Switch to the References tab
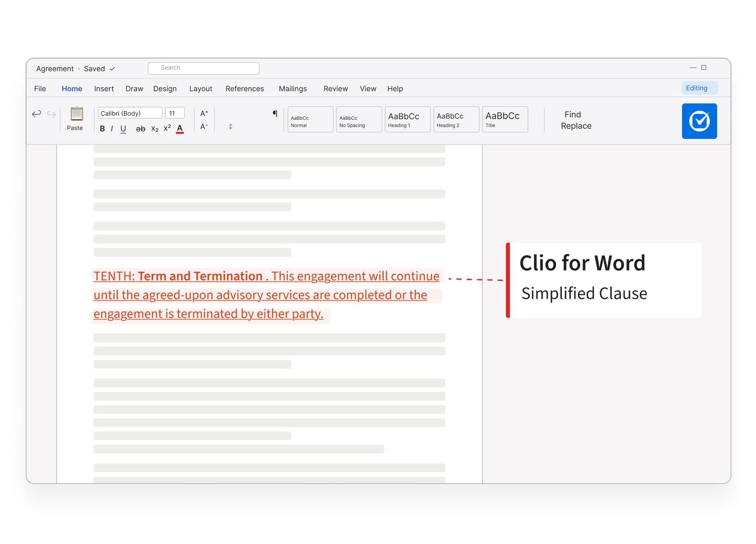Screen dimensions: 756x544 [245, 89]
